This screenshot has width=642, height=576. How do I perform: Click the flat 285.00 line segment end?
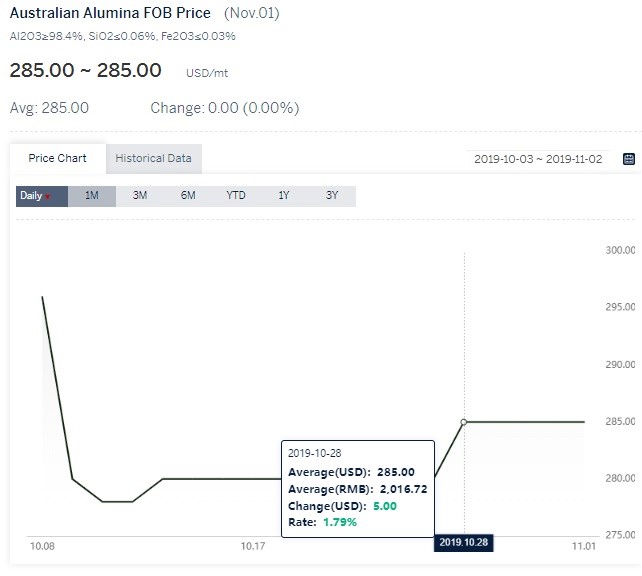[x=584, y=422]
